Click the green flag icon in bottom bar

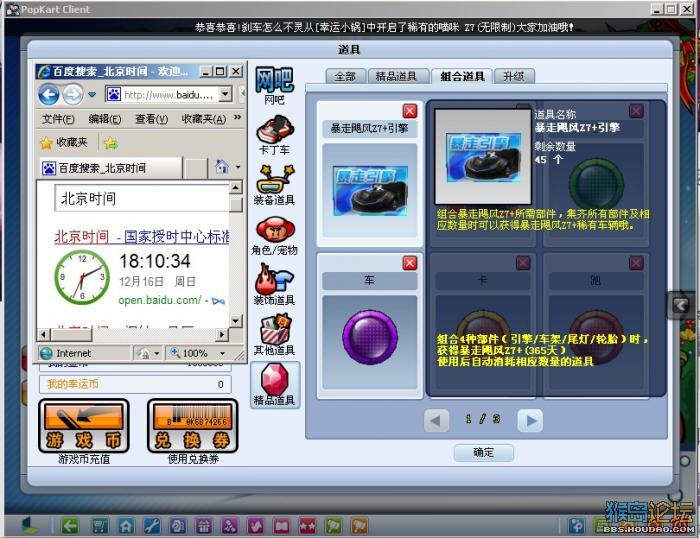point(333,526)
